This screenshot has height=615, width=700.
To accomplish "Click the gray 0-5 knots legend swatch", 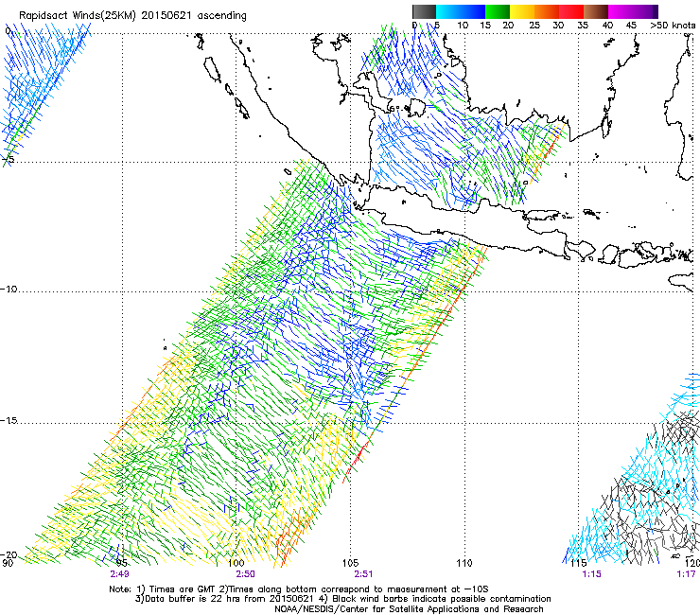I will 424,11.
